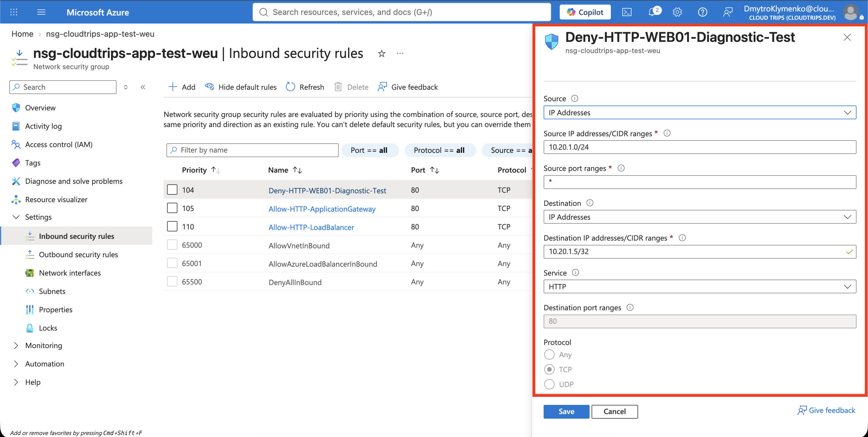Click the Source info icon
868x437 pixels.
coord(575,98)
